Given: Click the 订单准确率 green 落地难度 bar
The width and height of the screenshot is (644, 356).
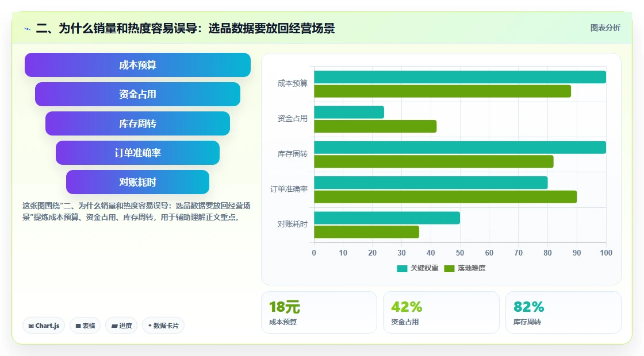Looking at the screenshot, I should 446,197.
